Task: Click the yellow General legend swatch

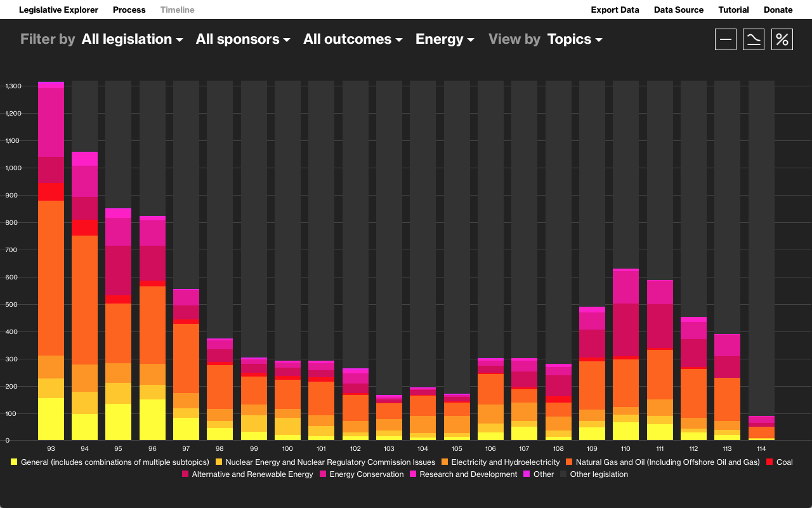Action: [x=13, y=462]
